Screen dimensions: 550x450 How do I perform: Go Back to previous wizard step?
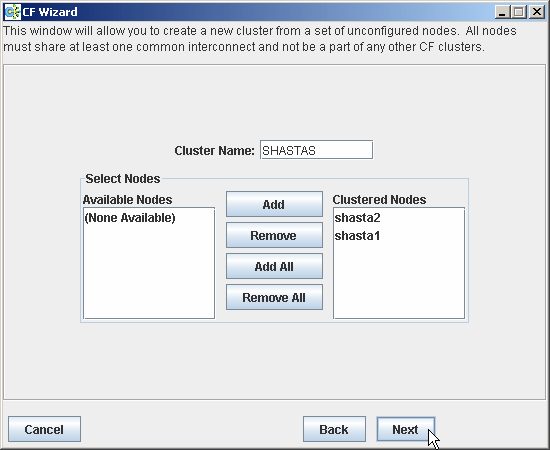pyautogui.click(x=334, y=429)
